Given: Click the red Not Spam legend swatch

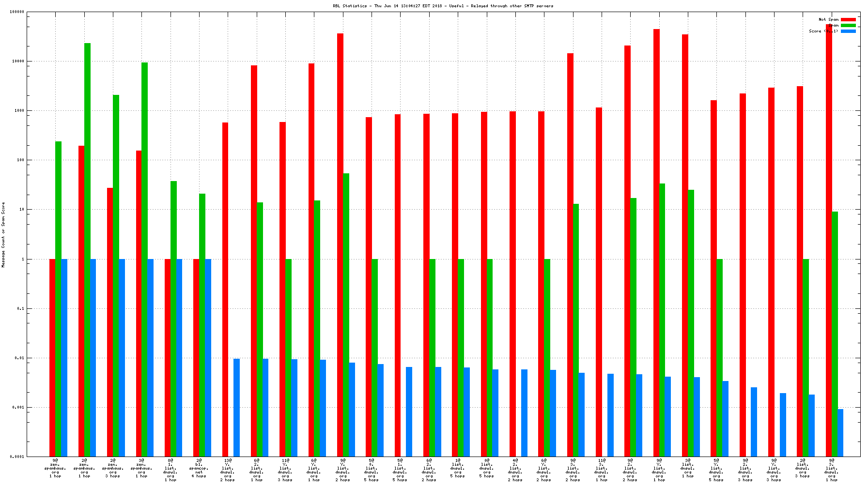Looking at the screenshot, I should (x=848, y=19).
